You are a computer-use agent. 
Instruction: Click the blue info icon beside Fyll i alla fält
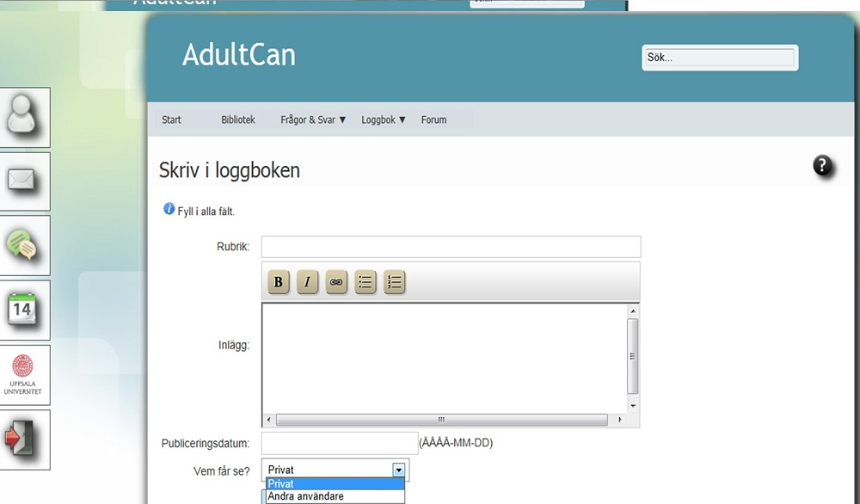(x=169, y=209)
